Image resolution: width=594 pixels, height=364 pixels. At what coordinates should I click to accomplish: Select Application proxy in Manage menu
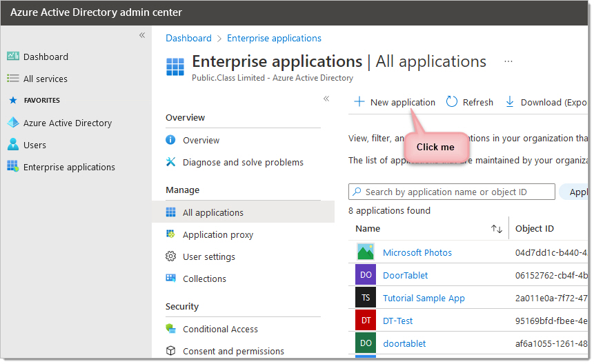coord(217,234)
